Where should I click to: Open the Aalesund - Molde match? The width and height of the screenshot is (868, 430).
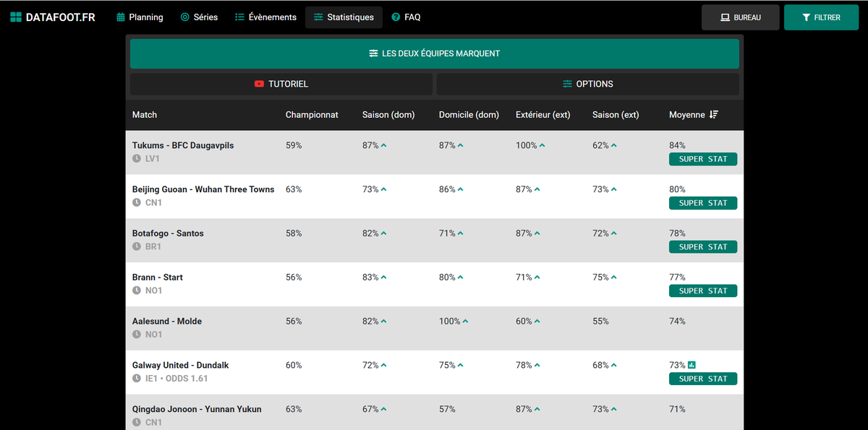167,322
